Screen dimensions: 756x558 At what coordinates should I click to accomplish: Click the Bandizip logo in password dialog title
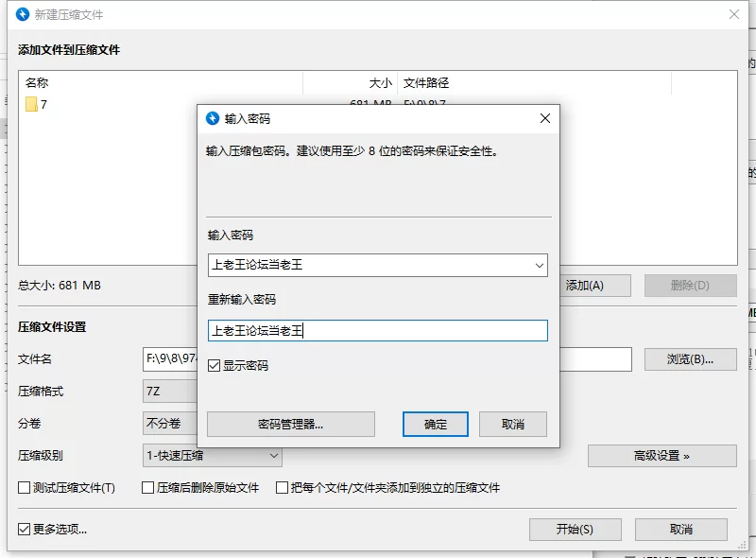(x=213, y=118)
